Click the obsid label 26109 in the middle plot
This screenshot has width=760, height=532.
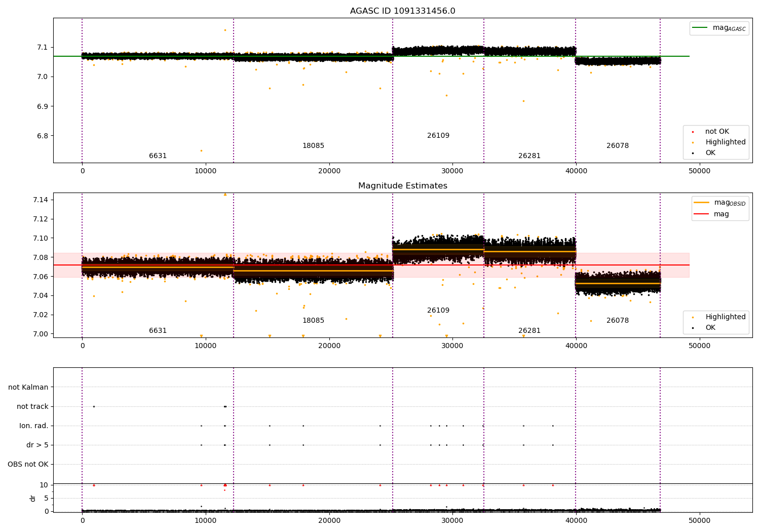(438, 311)
